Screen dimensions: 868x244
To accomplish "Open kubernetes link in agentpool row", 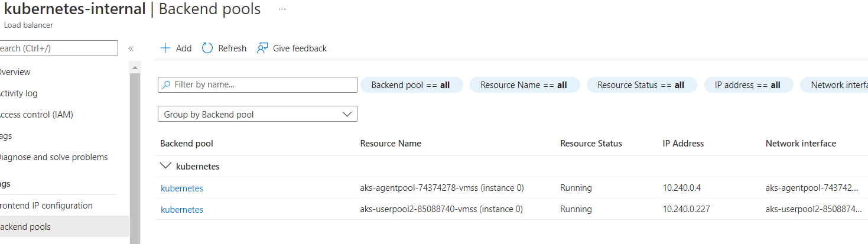I will pos(182,188).
